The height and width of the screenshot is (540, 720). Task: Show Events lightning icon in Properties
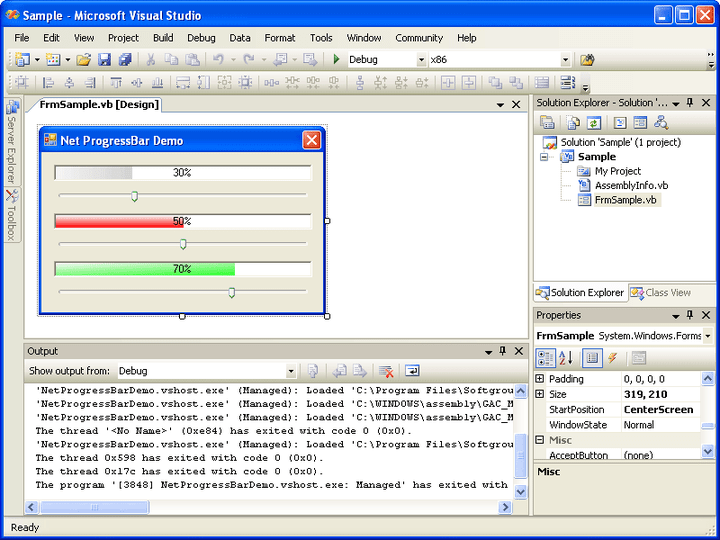pyautogui.click(x=612, y=358)
